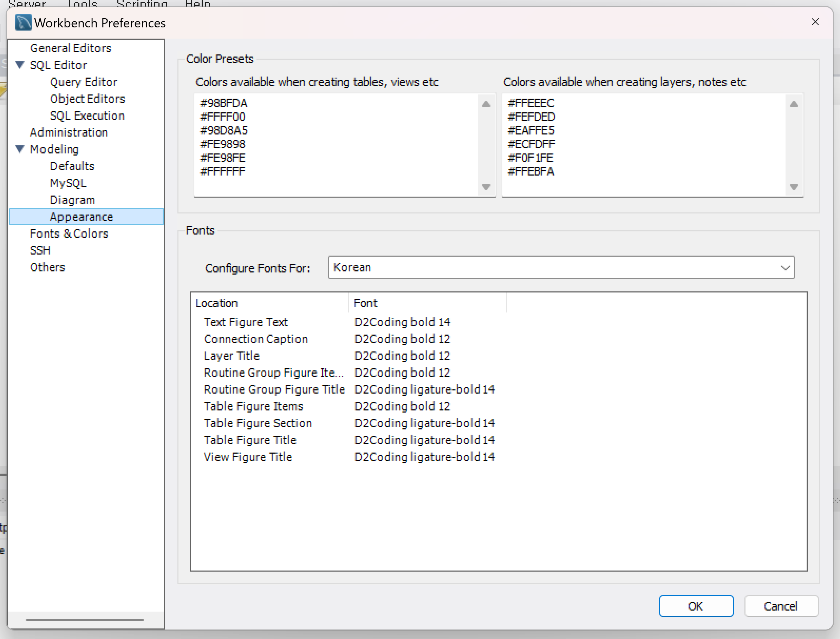Click the sidebar horizontal scrollbar
Screen dimensions: 840x639
tap(85, 620)
